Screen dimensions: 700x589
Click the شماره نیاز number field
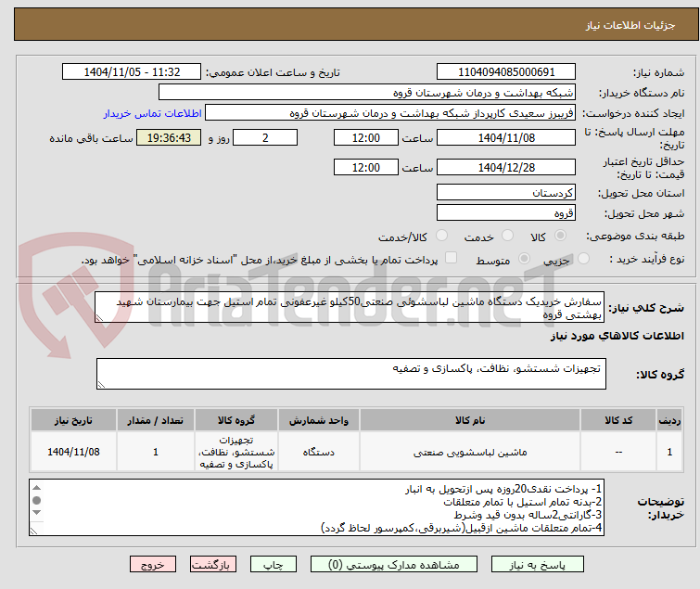(506, 72)
